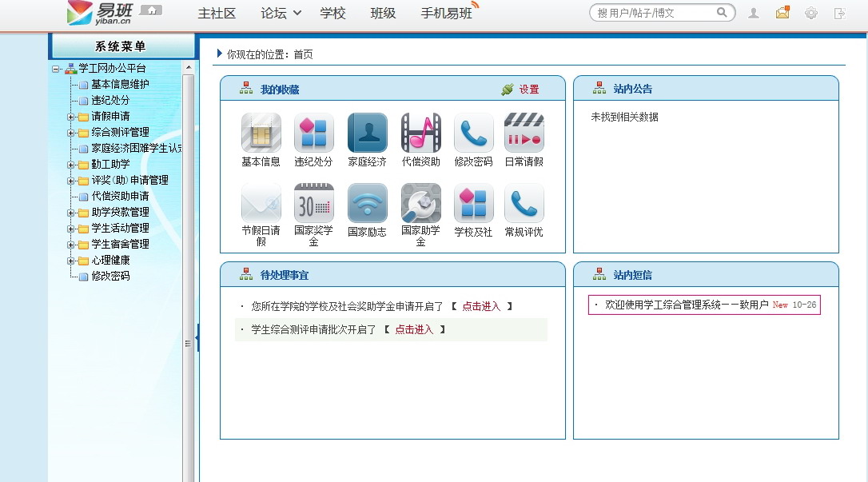
Task: Expand the 勤工助学 tree folder
Action: click(71, 165)
